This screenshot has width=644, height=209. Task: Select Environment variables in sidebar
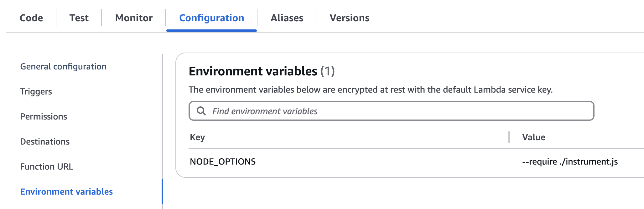pyautogui.click(x=66, y=191)
